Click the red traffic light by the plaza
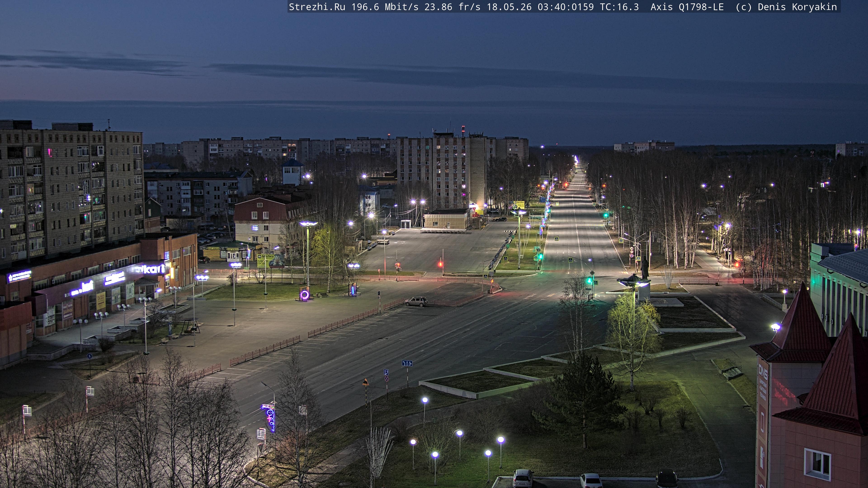868x488 pixels. (x=440, y=264)
